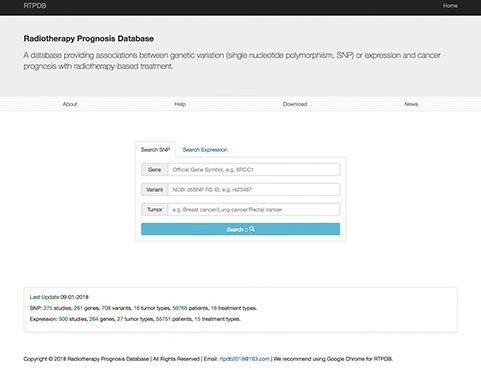
Task: Click the Gene field label
Action: pyautogui.click(x=155, y=170)
